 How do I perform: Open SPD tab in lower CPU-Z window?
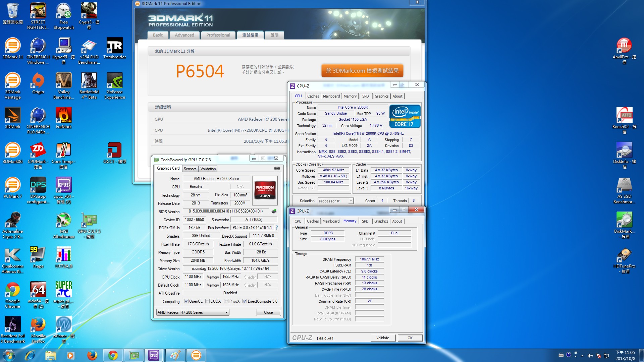(365, 221)
